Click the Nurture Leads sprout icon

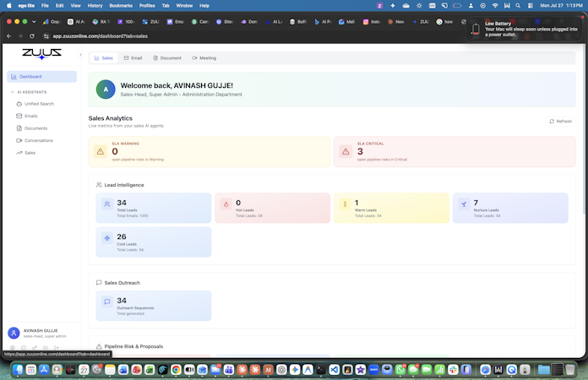[x=464, y=204]
